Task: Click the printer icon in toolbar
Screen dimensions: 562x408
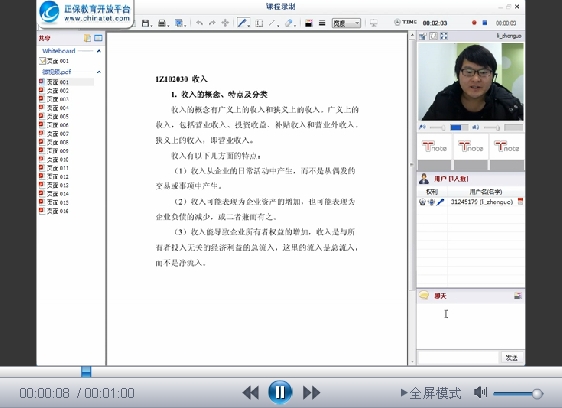Action: [162, 23]
